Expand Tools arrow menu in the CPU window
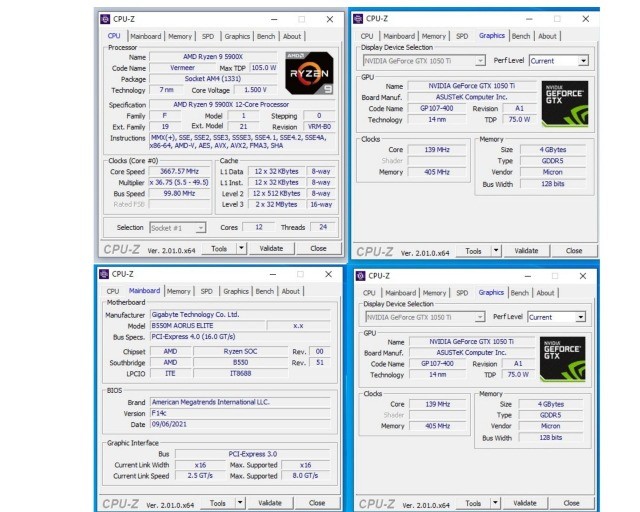The width and height of the screenshot is (640, 512). click(241, 248)
